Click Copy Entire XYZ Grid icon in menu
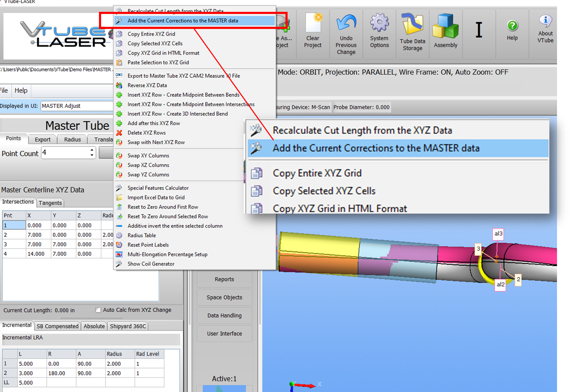Image resolution: width=572 pixels, height=392 pixels. pos(119,34)
